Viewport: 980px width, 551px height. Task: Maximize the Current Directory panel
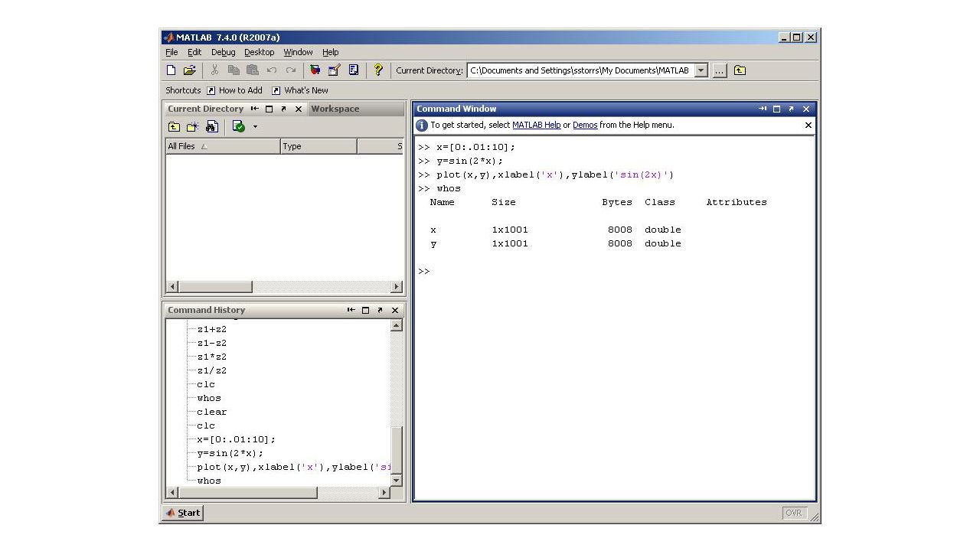[x=269, y=109]
